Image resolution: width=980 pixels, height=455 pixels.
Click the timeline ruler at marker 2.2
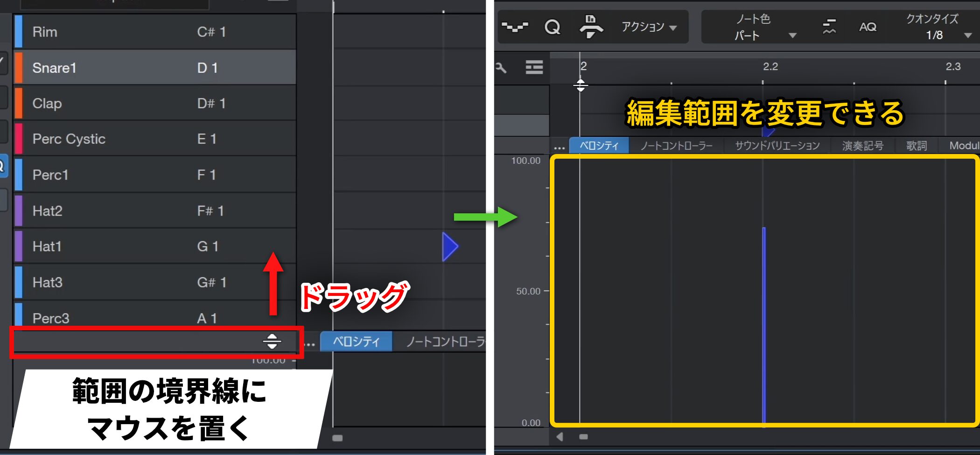pyautogui.click(x=770, y=67)
